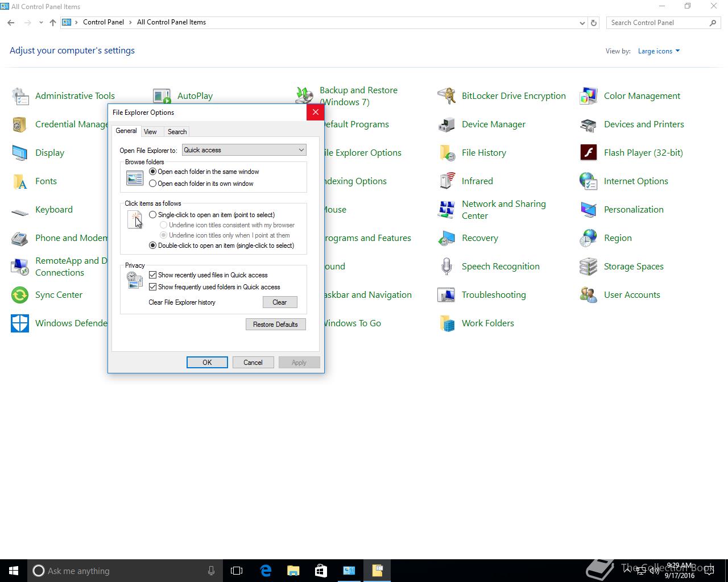728x582 pixels.
Task: Open Task View on taskbar
Action: coord(237,571)
